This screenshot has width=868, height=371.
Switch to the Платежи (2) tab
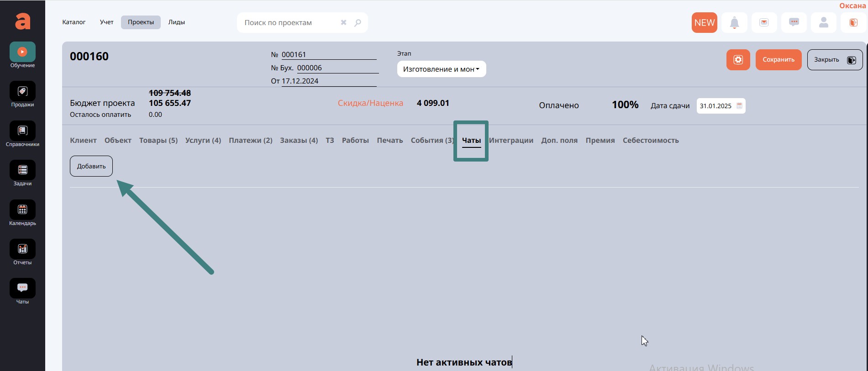coord(250,141)
